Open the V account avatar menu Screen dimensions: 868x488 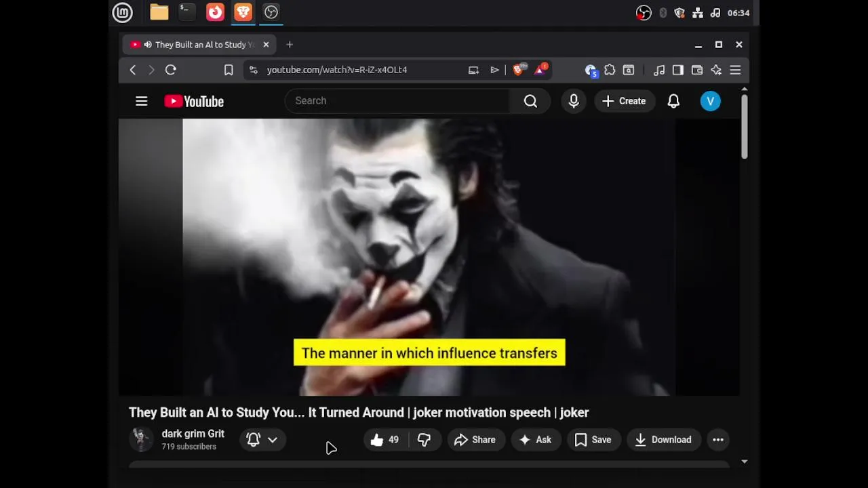(710, 101)
